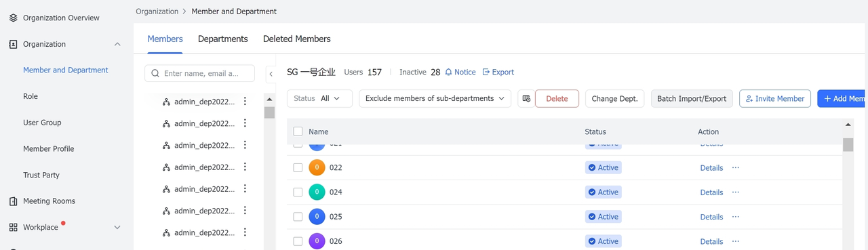Open more actions for member 025
This screenshot has width=868, height=250.
pyautogui.click(x=735, y=217)
